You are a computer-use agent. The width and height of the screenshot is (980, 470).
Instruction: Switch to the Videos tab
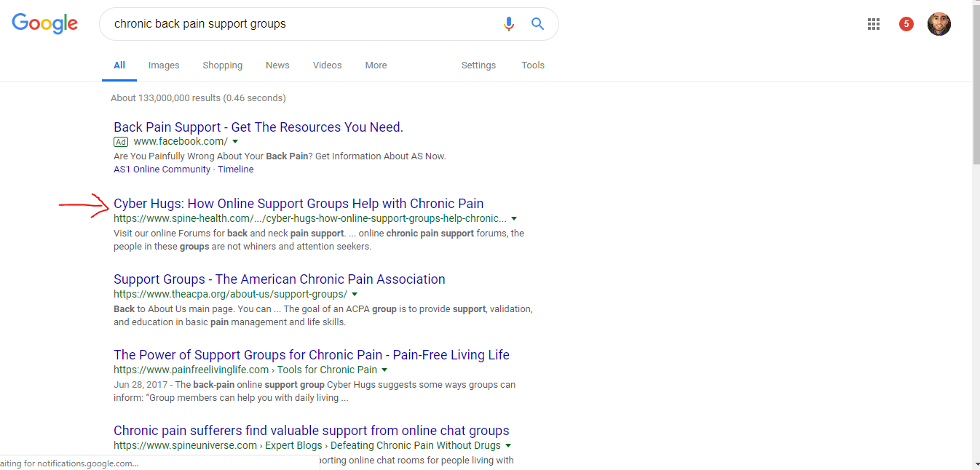328,65
